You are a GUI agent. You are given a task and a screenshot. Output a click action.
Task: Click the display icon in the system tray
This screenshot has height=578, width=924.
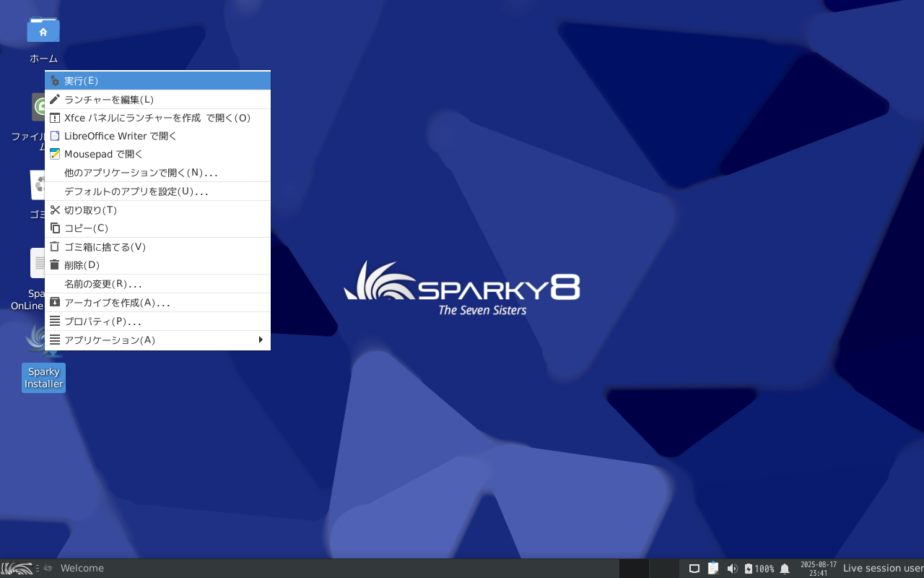pyautogui.click(x=694, y=569)
